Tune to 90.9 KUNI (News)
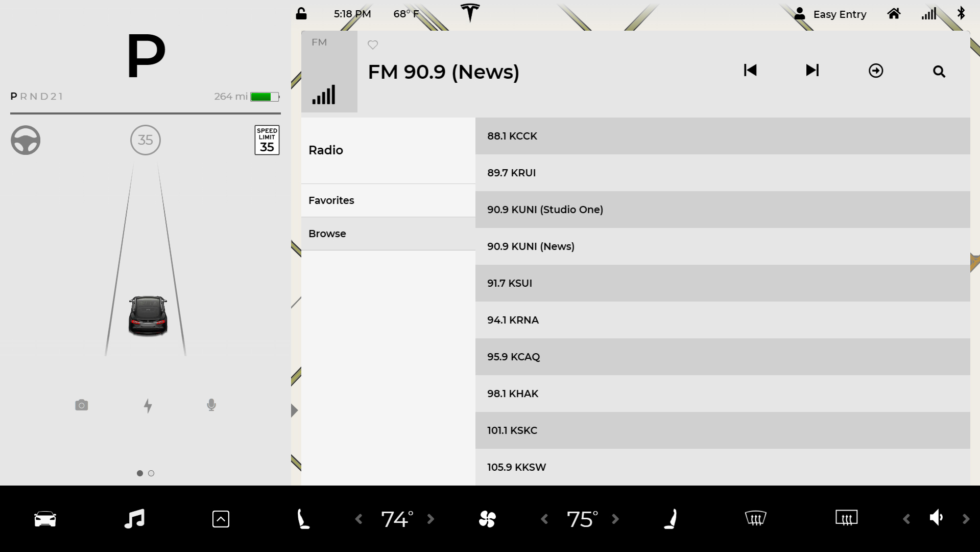 point(723,246)
